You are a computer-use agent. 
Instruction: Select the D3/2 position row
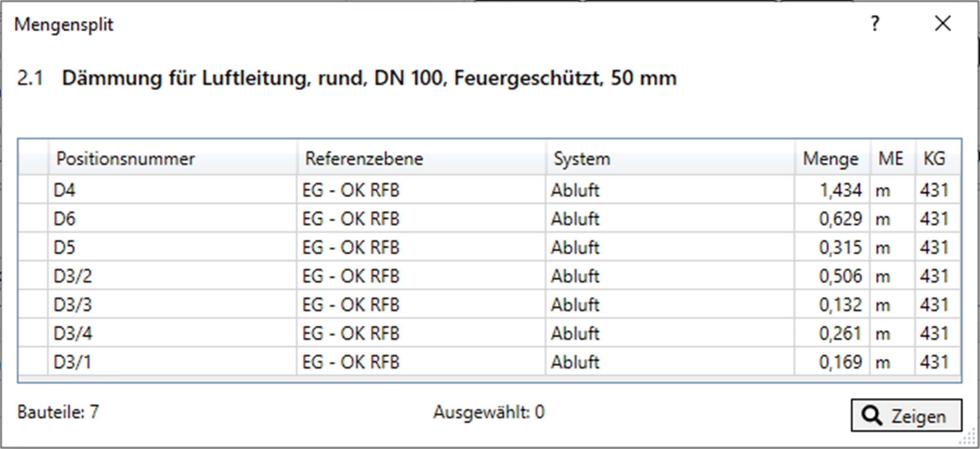click(x=73, y=277)
